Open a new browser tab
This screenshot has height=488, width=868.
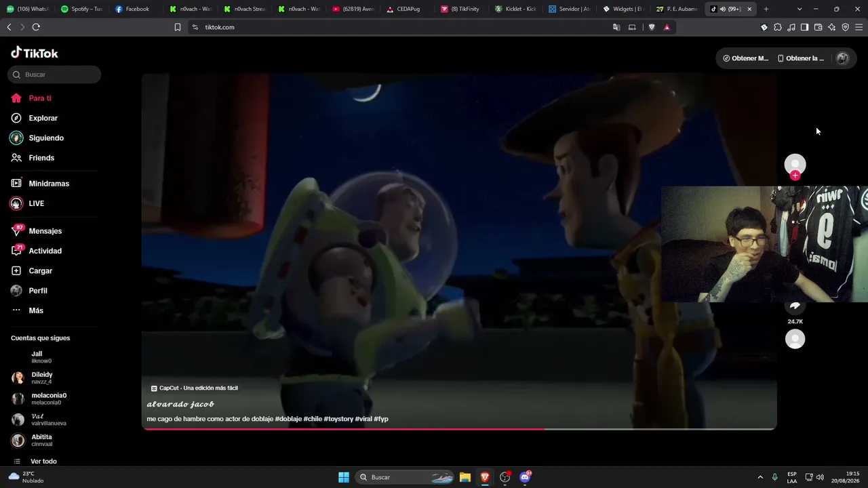pos(766,9)
